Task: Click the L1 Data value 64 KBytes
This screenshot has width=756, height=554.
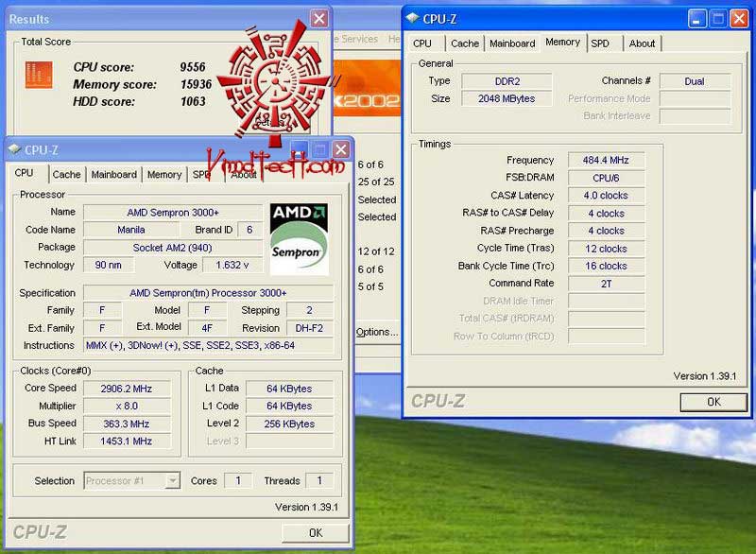Action: pos(289,389)
